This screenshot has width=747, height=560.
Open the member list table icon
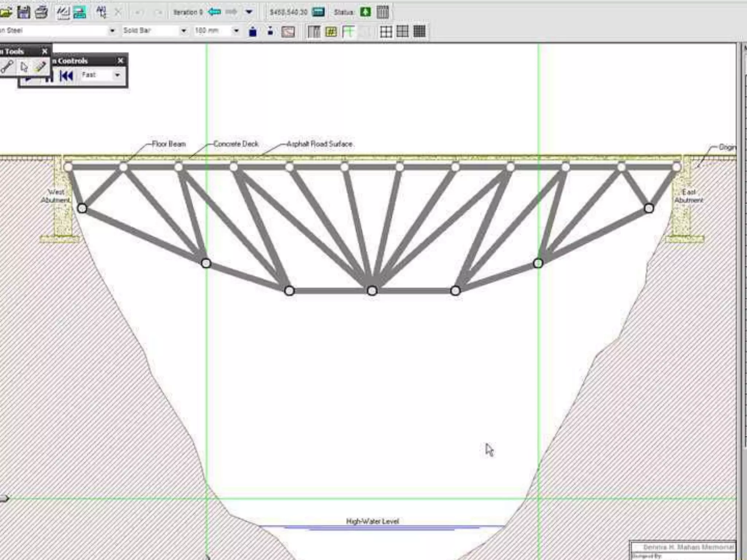[x=383, y=12]
